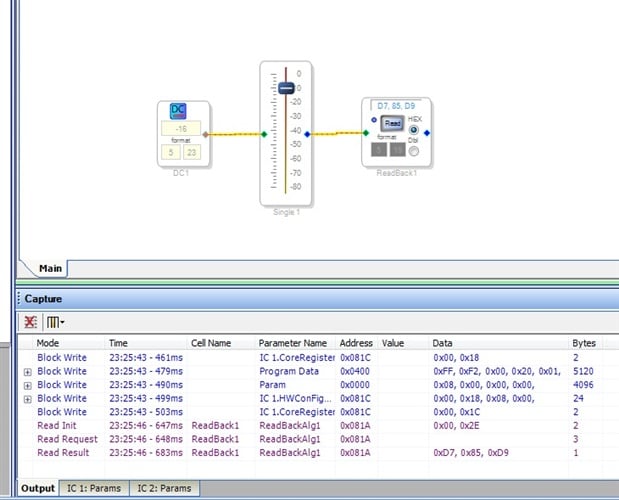Image resolution: width=619 pixels, height=500 pixels.
Task: Click the Read button on ReadBack1
Action: 392,124
